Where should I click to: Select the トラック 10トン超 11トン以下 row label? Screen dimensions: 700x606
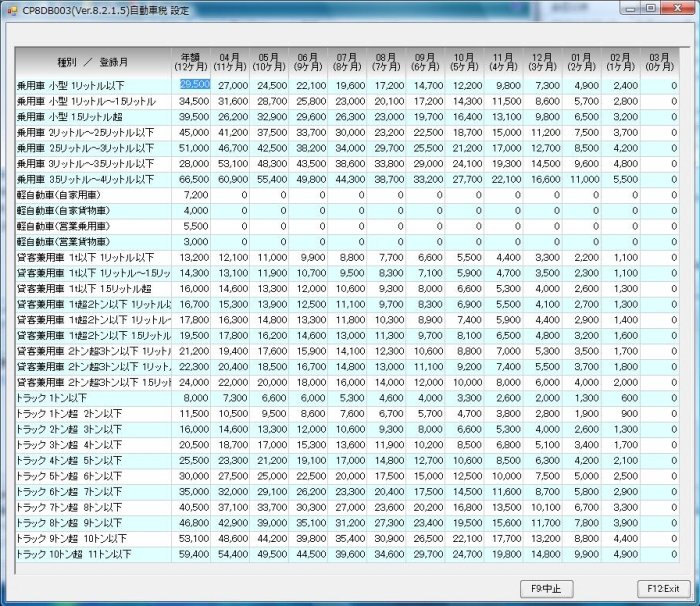(72, 553)
